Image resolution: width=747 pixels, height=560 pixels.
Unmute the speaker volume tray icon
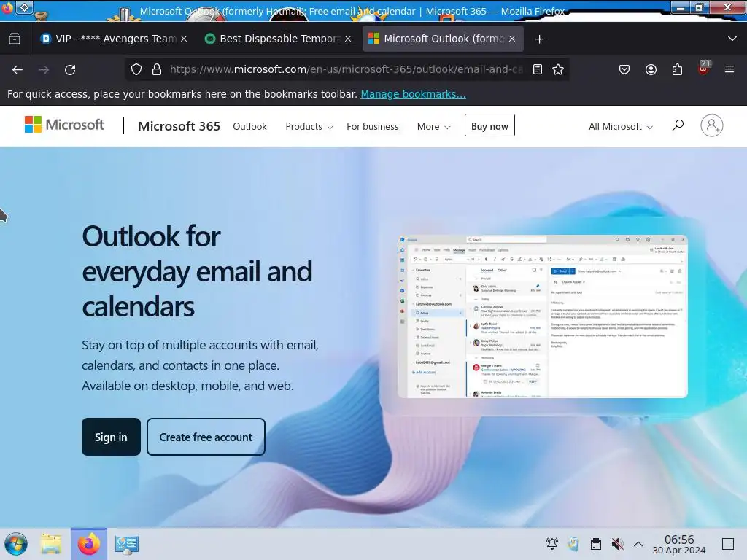click(x=617, y=544)
